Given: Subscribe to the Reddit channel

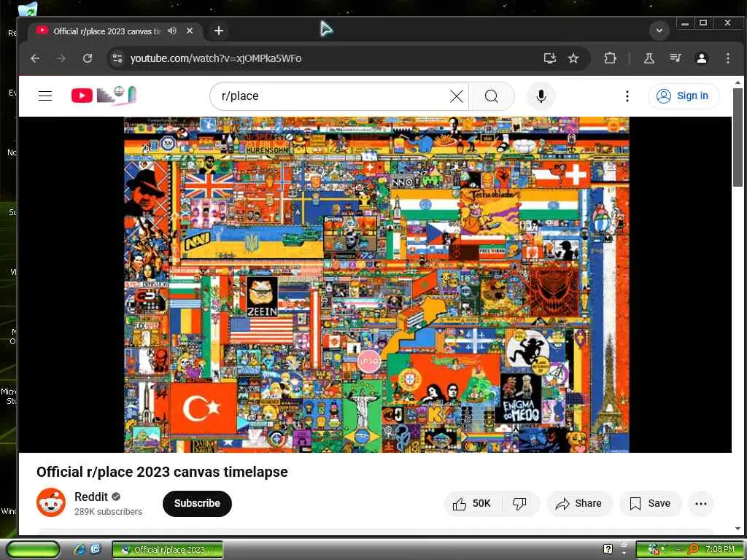Looking at the screenshot, I should click(x=197, y=503).
